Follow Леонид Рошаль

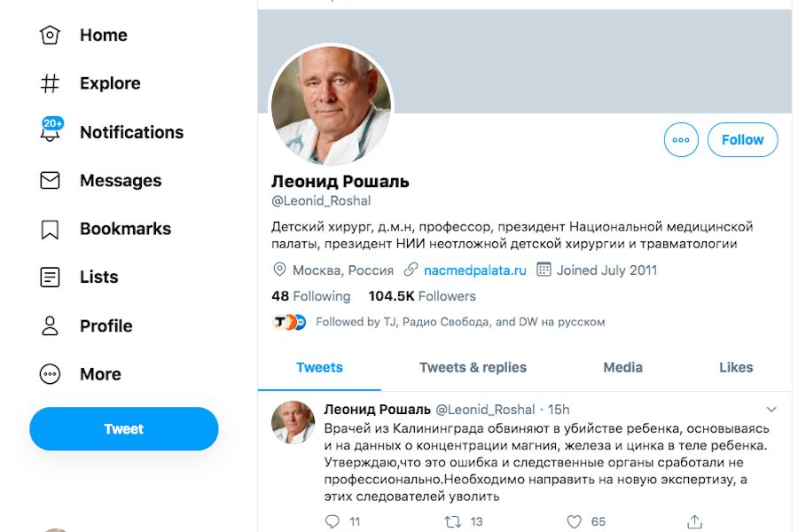(742, 140)
